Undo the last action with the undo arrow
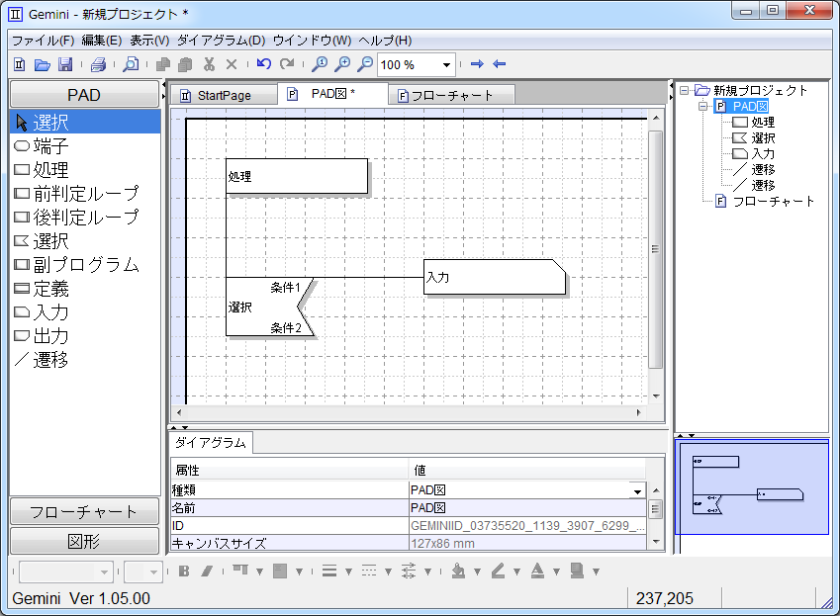 click(264, 64)
